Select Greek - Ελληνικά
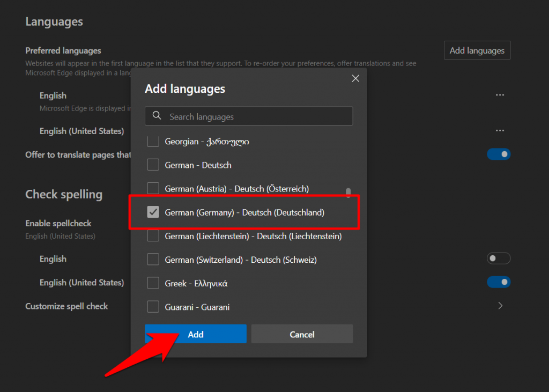The height and width of the screenshot is (392, 549). pos(153,283)
